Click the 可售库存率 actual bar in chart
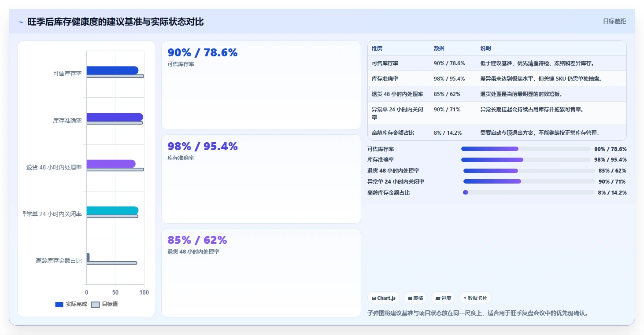The width and height of the screenshot is (644, 335). [x=112, y=70]
